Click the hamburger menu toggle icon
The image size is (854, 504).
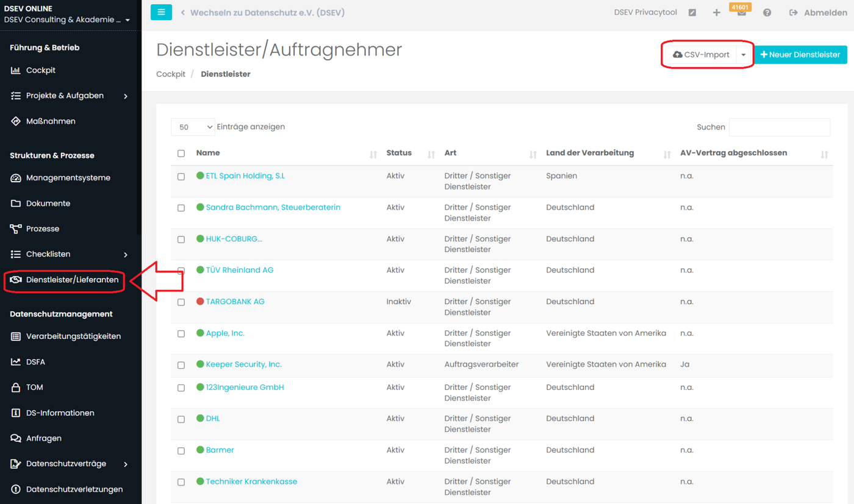point(161,12)
